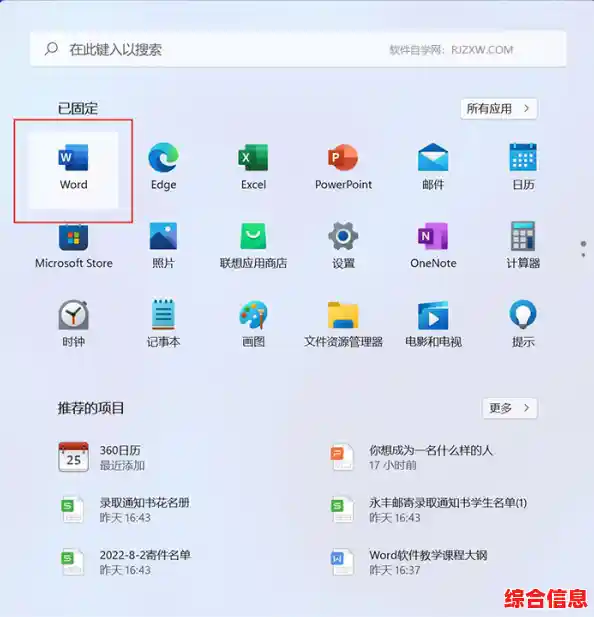Open the 邮件 mail app
Viewport: 594px width, 617px height.
(433, 167)
